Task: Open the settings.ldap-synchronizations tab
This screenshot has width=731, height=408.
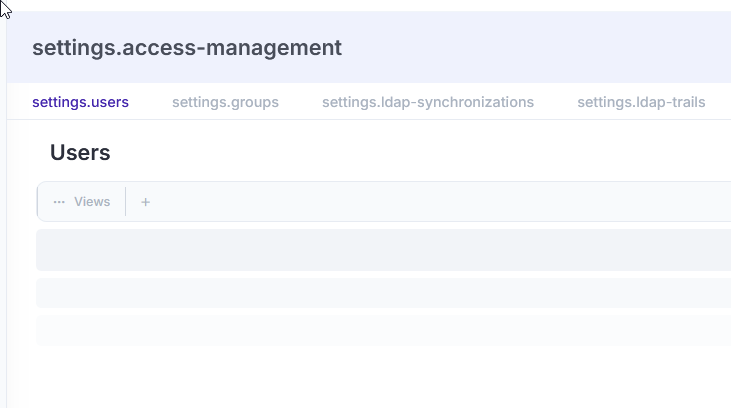Action: pyautogui.click(x=428, y=102)
